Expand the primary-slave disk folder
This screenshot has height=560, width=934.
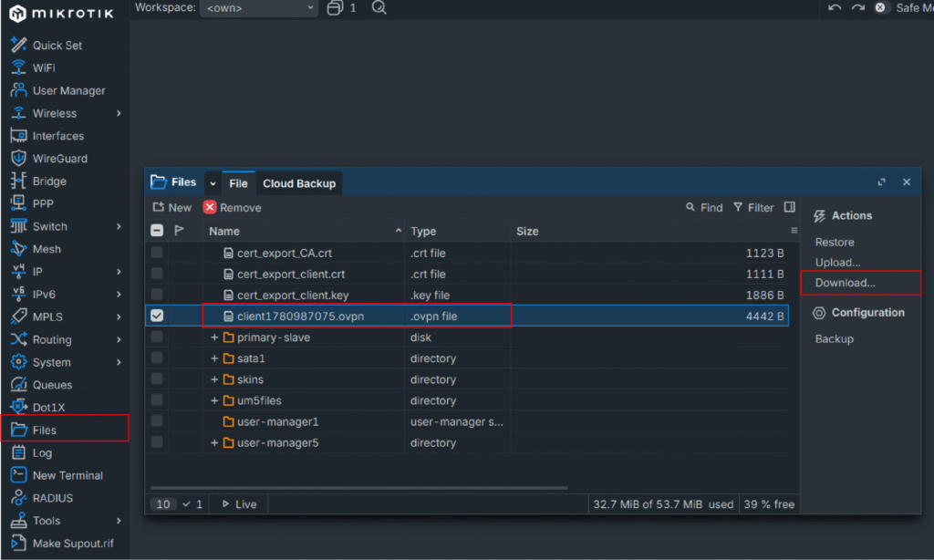pyautogui.click(x=214, y=337)
